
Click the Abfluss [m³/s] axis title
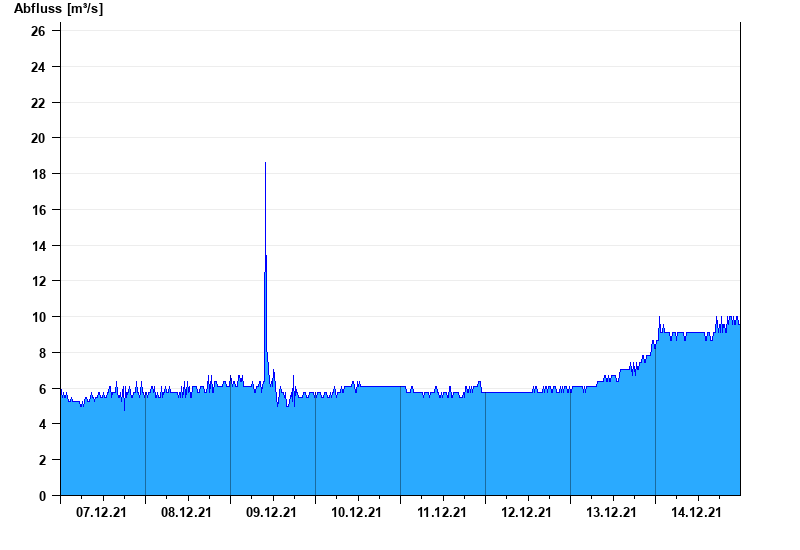click(x=58, y=9)
